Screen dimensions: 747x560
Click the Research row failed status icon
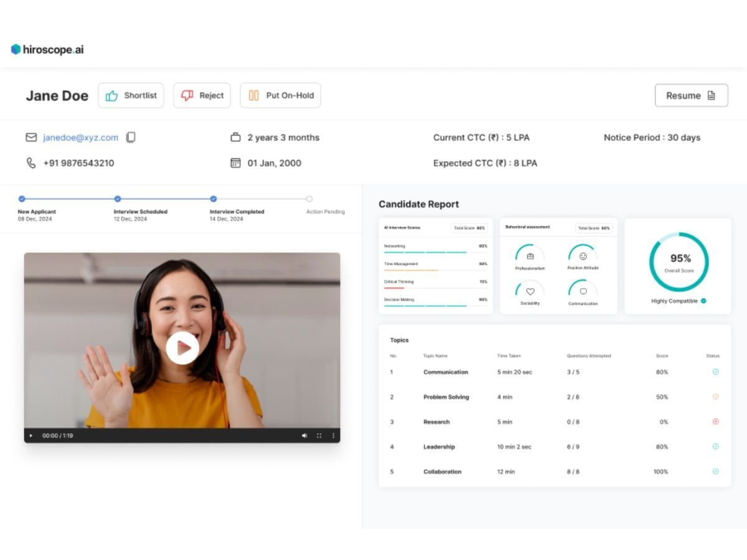[715, 421]
